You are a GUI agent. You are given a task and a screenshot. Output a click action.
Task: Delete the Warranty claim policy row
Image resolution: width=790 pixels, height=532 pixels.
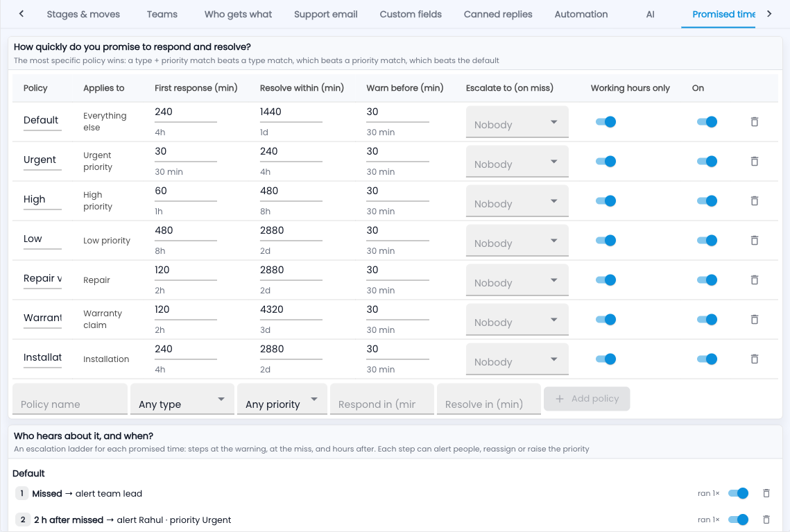[754, 319]
